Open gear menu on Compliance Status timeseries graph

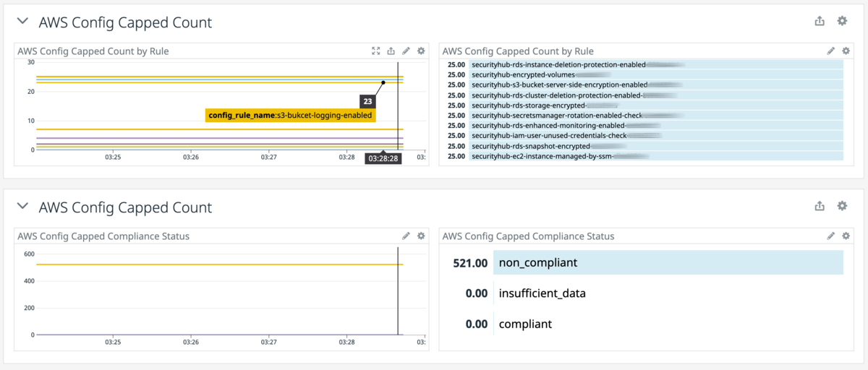click(x=421, y=236)
